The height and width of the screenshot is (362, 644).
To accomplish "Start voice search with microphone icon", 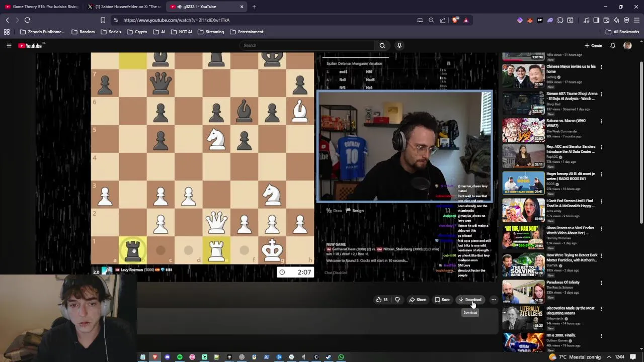I will [x=399, y=46].
